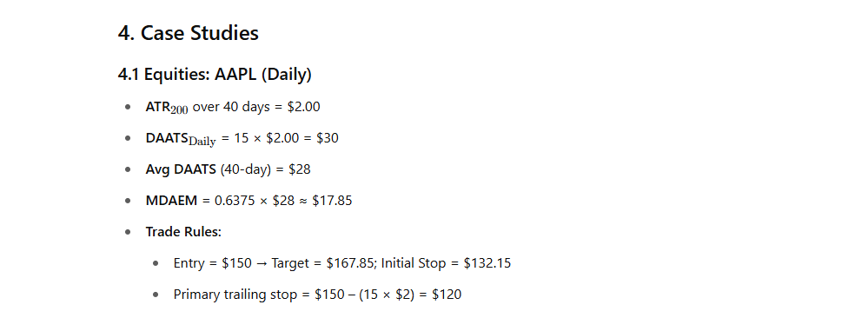The image size is (868, 318).
Task: Click the DAATS Daily bold label
Action: 181,138
